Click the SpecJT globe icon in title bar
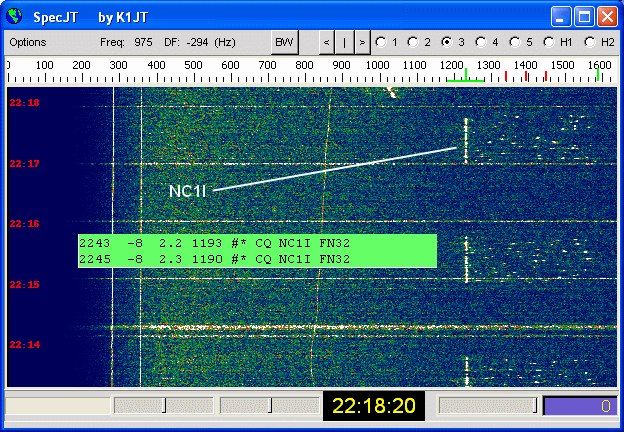624x432 pixels. (14, 16)
